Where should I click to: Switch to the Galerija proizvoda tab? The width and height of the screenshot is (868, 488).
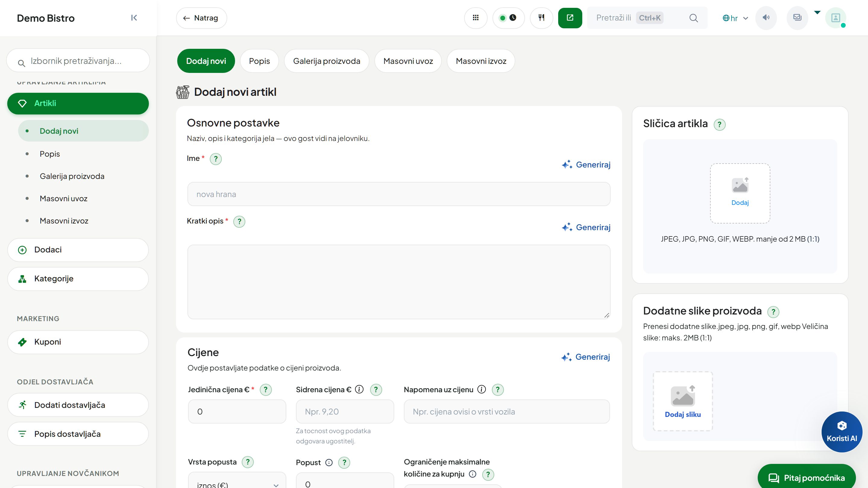(x=326, y=61)
